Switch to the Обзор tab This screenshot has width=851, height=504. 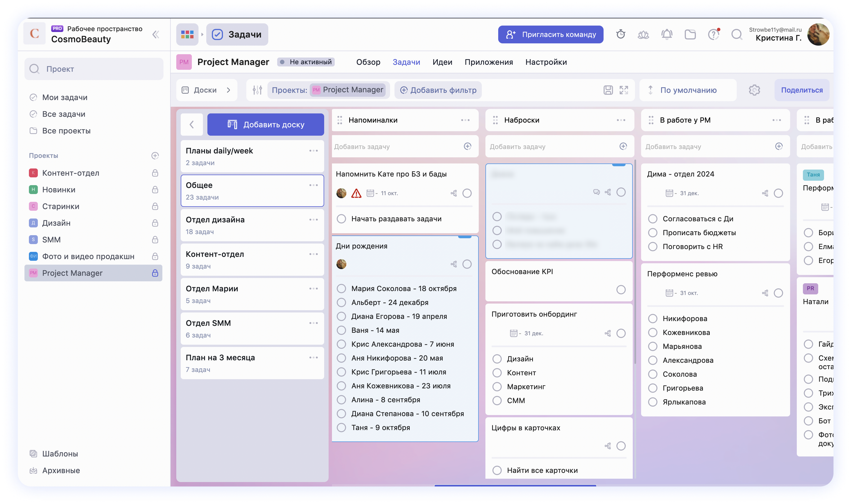click(368, 62)
